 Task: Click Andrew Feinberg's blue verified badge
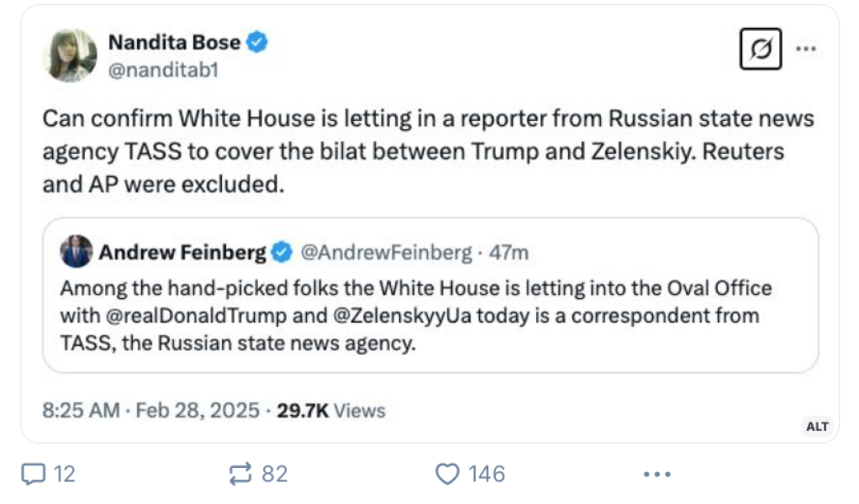click(282, 251)
